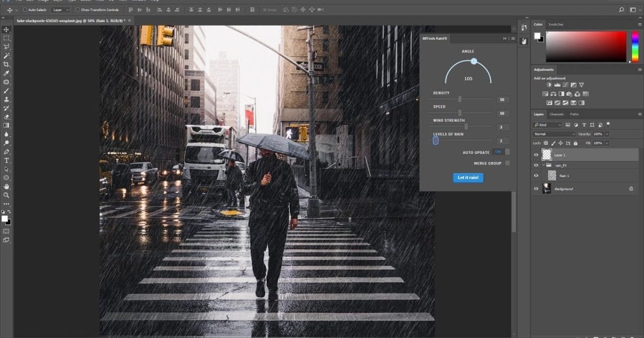Viewport: 644px width, 338px height.
Task: Collapse the rain_FX group
Action: click(544, 165)
